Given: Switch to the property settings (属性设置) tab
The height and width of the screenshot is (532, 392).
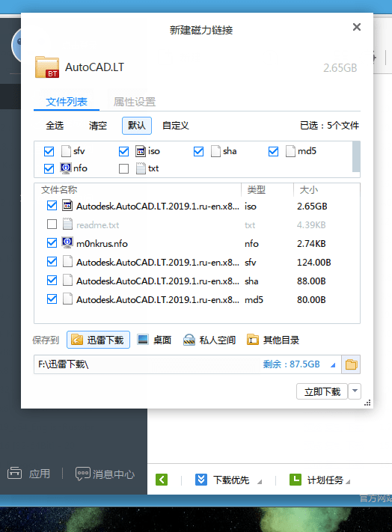Looking at the screenshot, I should click(135, 102).
